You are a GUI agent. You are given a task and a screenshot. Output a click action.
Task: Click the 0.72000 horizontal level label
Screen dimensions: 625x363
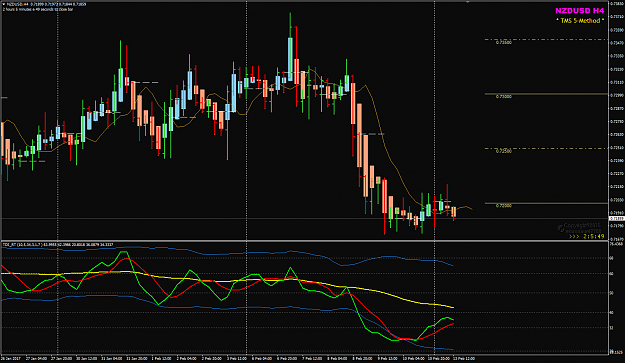(x=504, y=206)
